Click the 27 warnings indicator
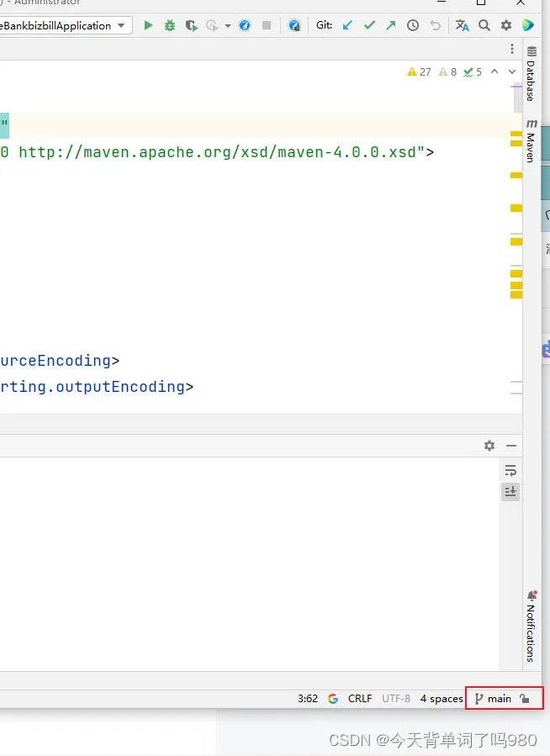The image size is (550, 756). pyautogui.click(x=419, y=71)
